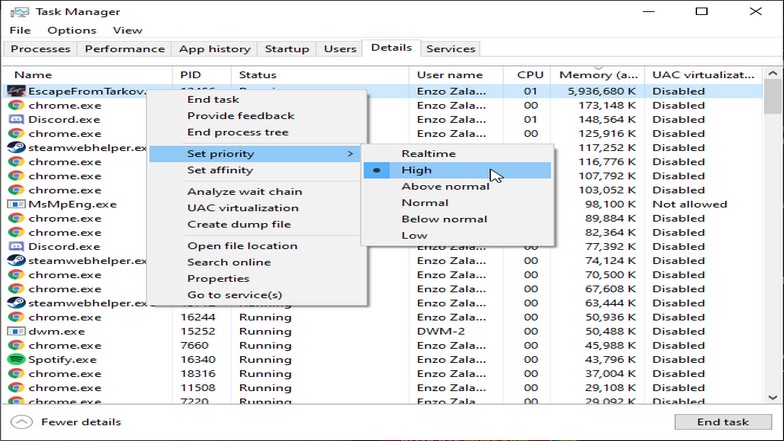Select the High priority radio option
This screenshot has width=784, height=441.
coord(416,170)
